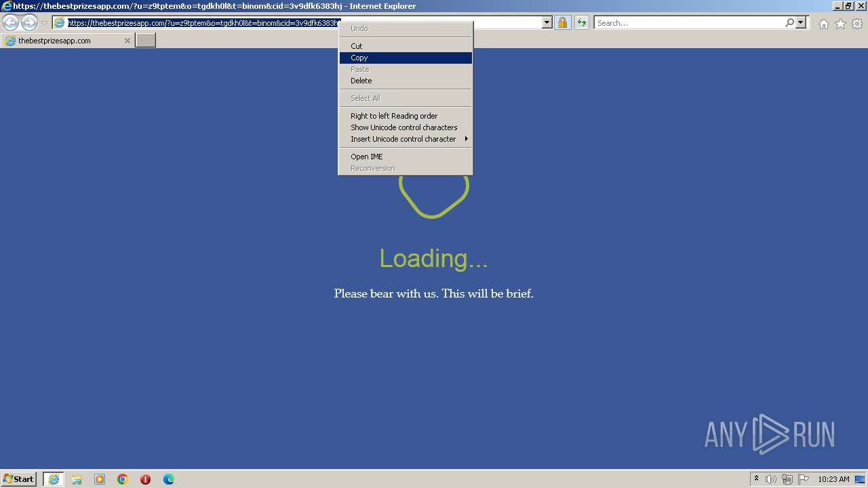868x488 pixels.
Task: Go to Home page icon
Action: 823,24
